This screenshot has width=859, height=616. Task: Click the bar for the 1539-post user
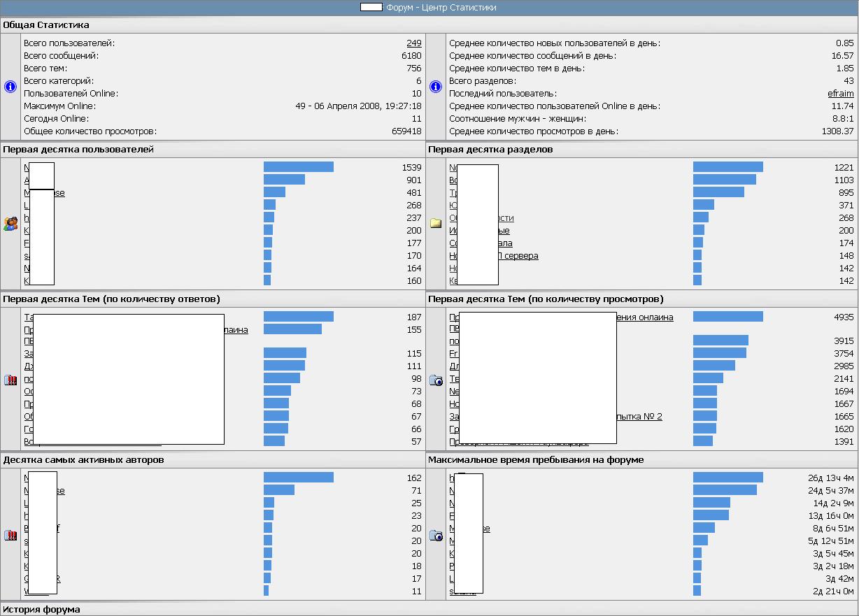(298, 168)
